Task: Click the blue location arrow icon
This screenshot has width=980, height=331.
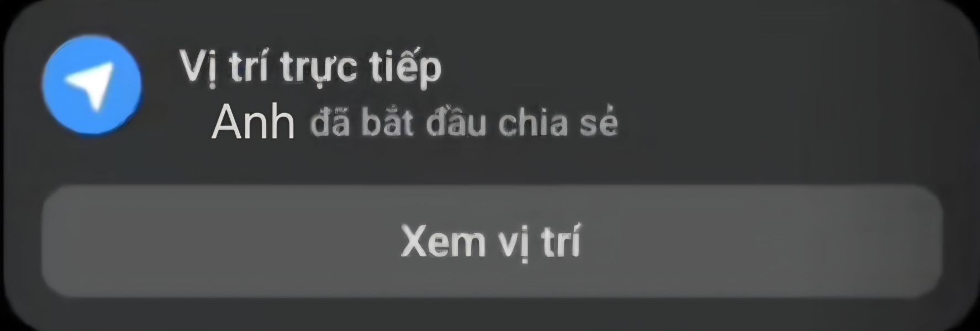Action: point(92,87)
